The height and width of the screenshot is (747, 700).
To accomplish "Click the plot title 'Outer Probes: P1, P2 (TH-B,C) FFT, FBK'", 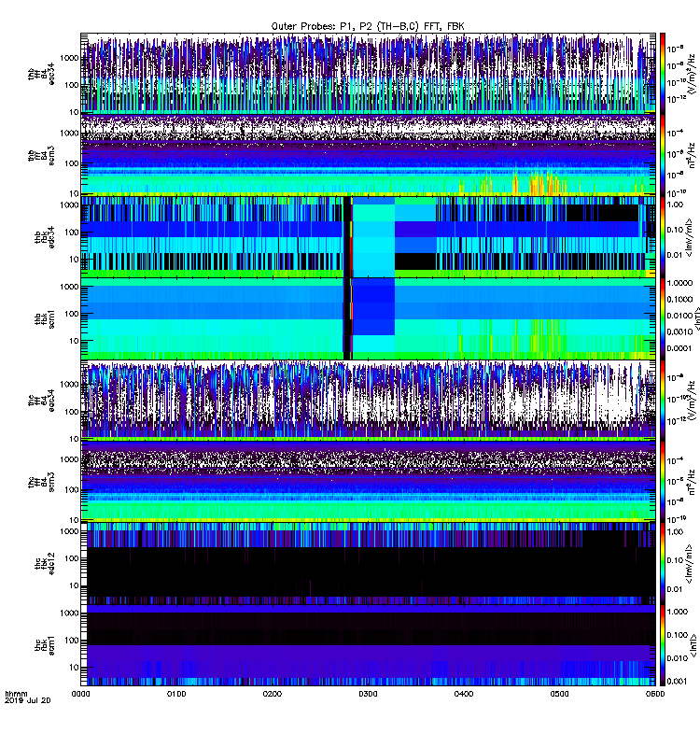I will coord(368,26).
